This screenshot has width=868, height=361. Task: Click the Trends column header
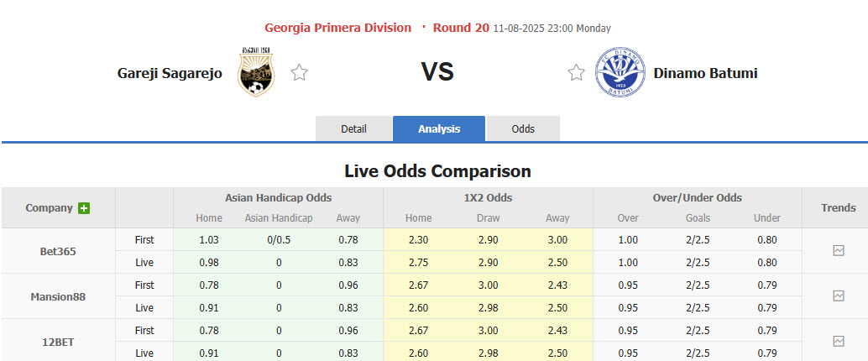click(838, 207)
